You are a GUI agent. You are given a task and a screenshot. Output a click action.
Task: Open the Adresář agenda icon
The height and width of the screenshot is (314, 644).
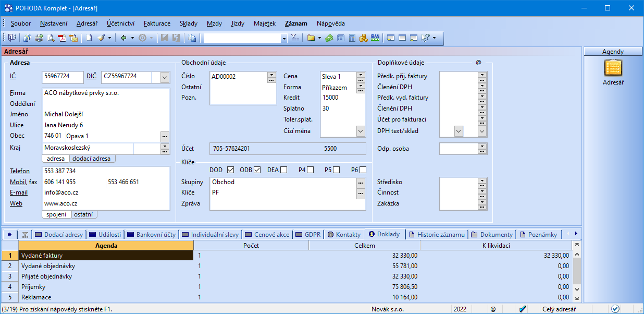613,73
